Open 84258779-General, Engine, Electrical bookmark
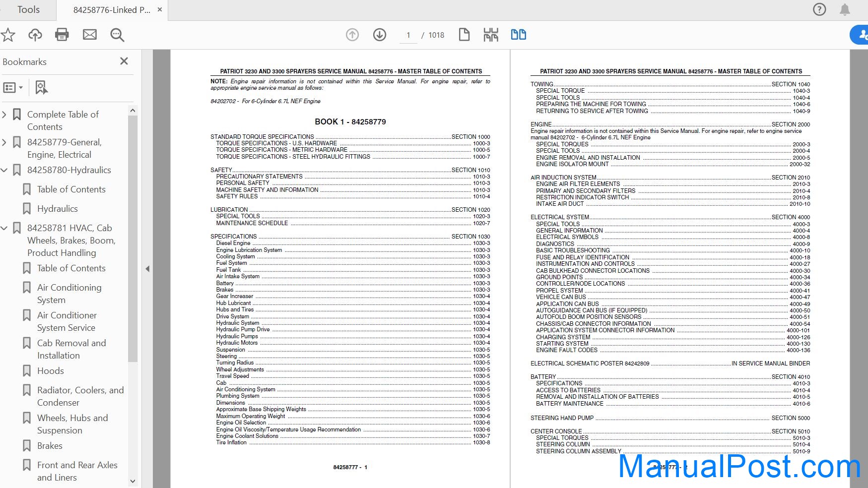868x488 pixels. pos(65,148)
